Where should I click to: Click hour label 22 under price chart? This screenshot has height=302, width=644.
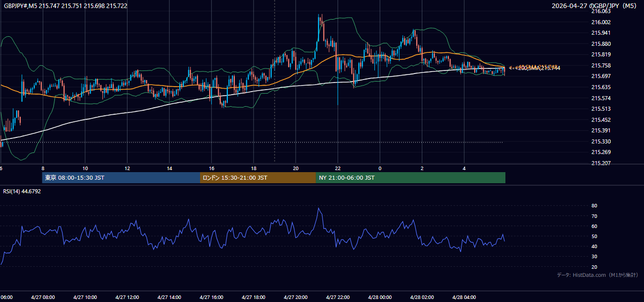(x=338, y=168)
